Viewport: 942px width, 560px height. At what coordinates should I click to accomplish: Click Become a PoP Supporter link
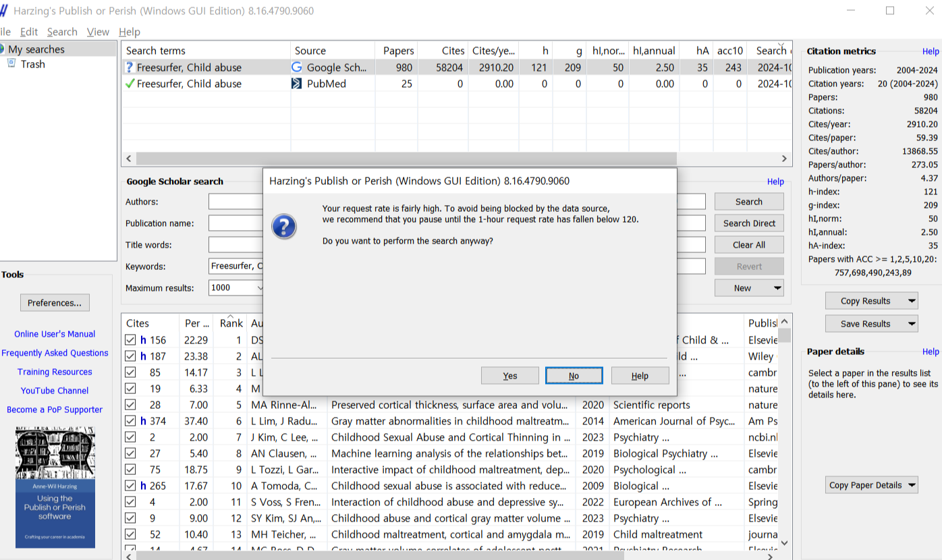tap(55, 410)
